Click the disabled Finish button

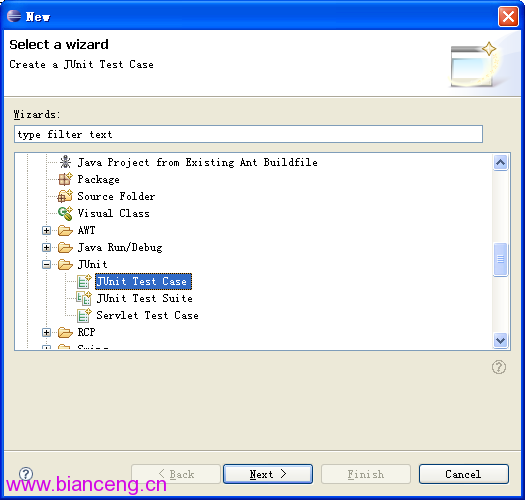(366, 474)
